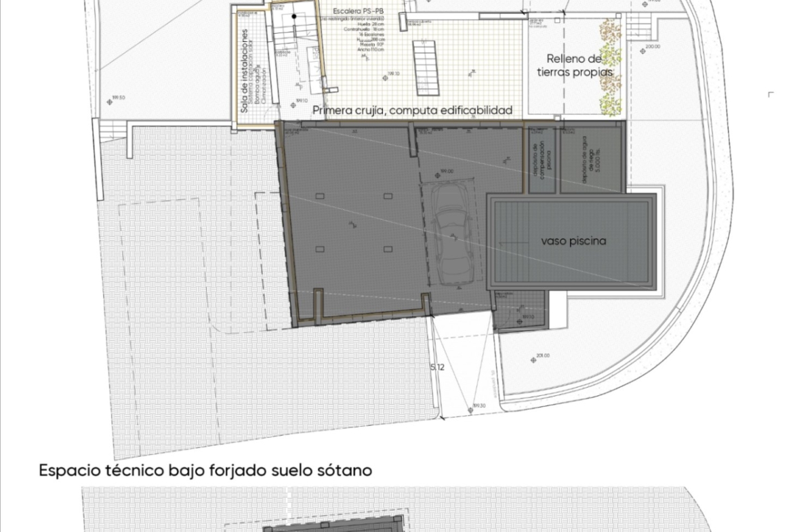Click the 'Climatización' vertical text
This screenshot has height=532, width=793.
264,86
